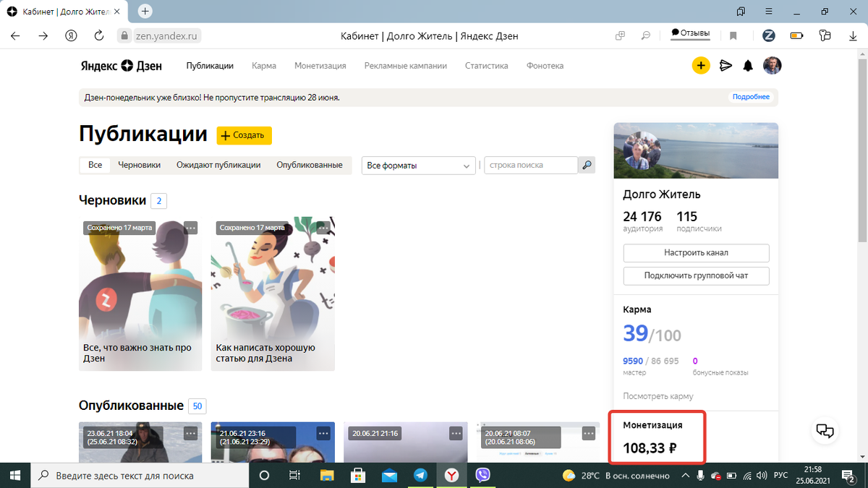868x488 pixels.
Task: Click the zoom-out magnifier in address bar
Action: 646,35
